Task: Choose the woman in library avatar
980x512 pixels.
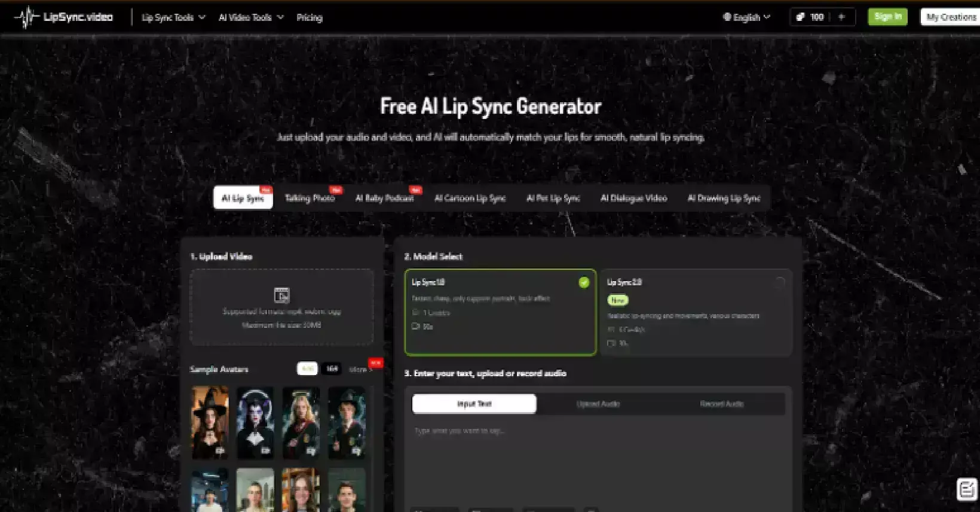Action: [x=301, y=490]
